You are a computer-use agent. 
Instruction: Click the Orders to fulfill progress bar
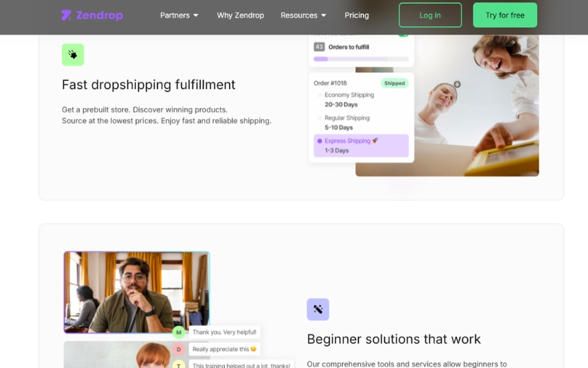pyautogui.click(x=361, y=59)
